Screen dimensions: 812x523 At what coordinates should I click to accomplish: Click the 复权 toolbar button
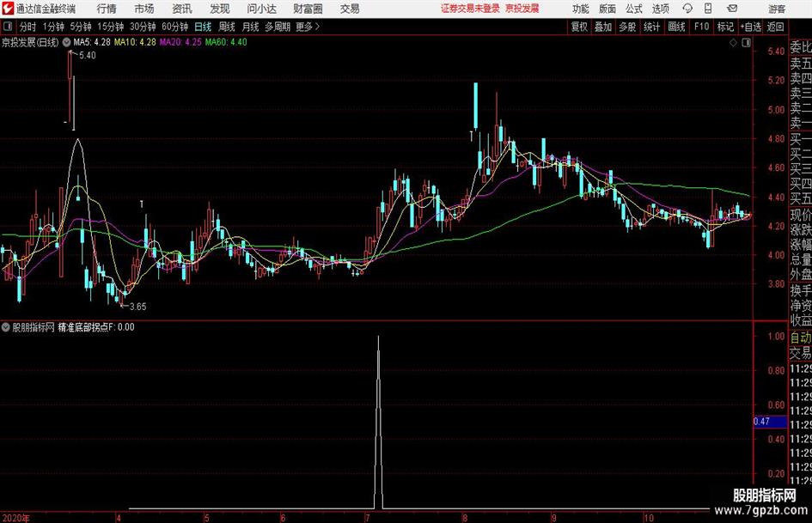tap(579, 27)
